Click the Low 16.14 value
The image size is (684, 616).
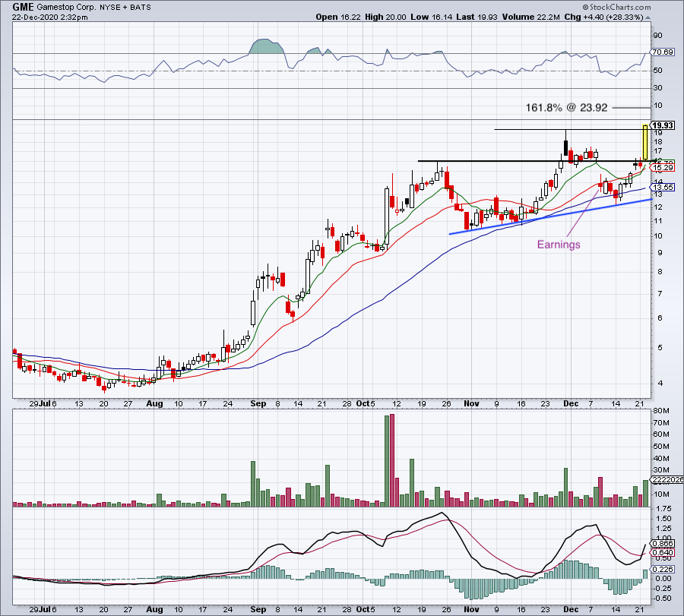431,17
